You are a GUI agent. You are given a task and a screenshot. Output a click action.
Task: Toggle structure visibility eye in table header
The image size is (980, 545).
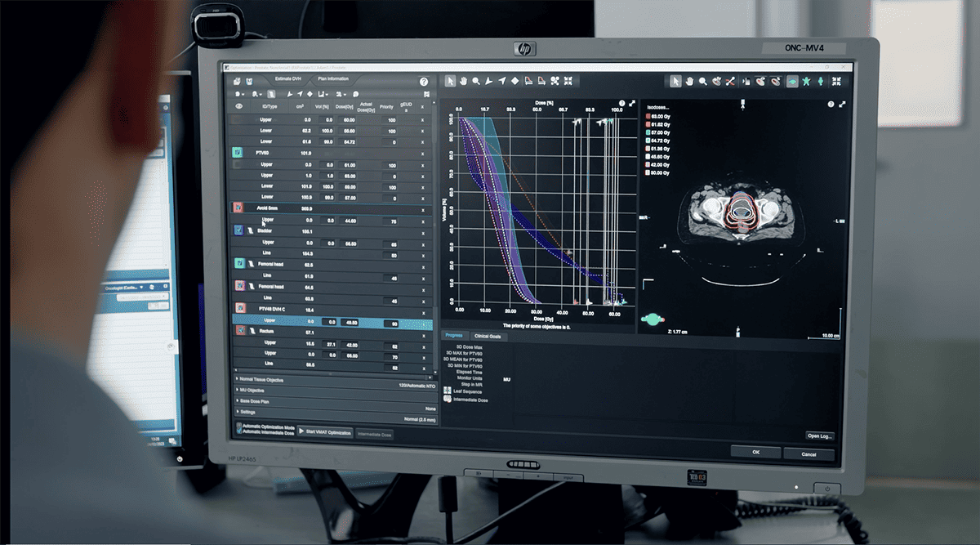click(239, 106)
